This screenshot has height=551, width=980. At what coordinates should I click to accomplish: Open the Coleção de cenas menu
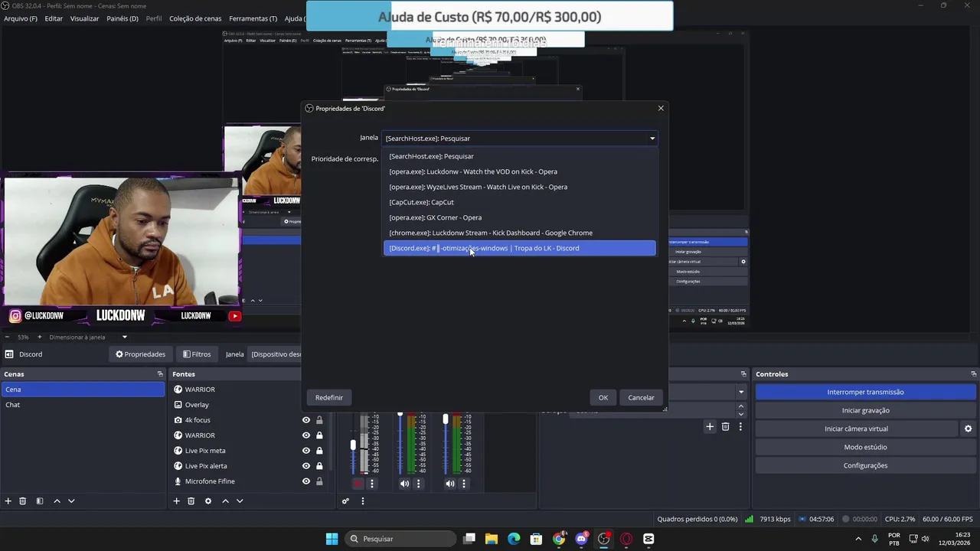[x=195, y=18]
